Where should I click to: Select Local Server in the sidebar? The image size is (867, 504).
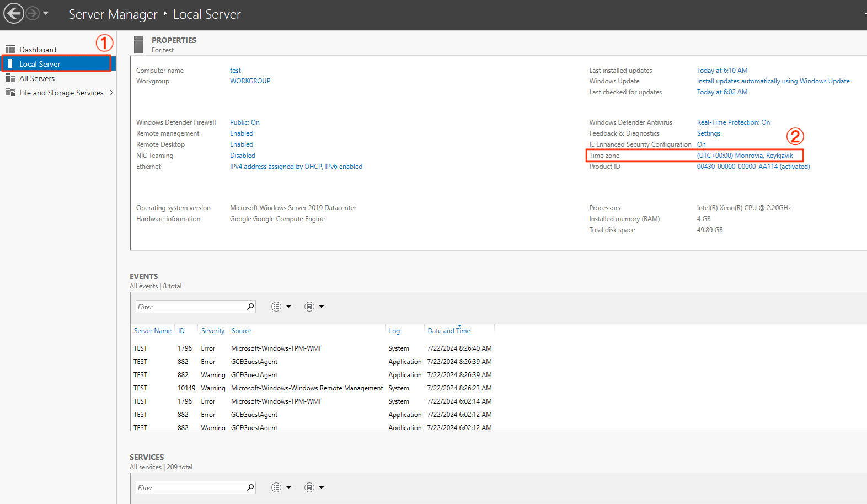point(57,64)
